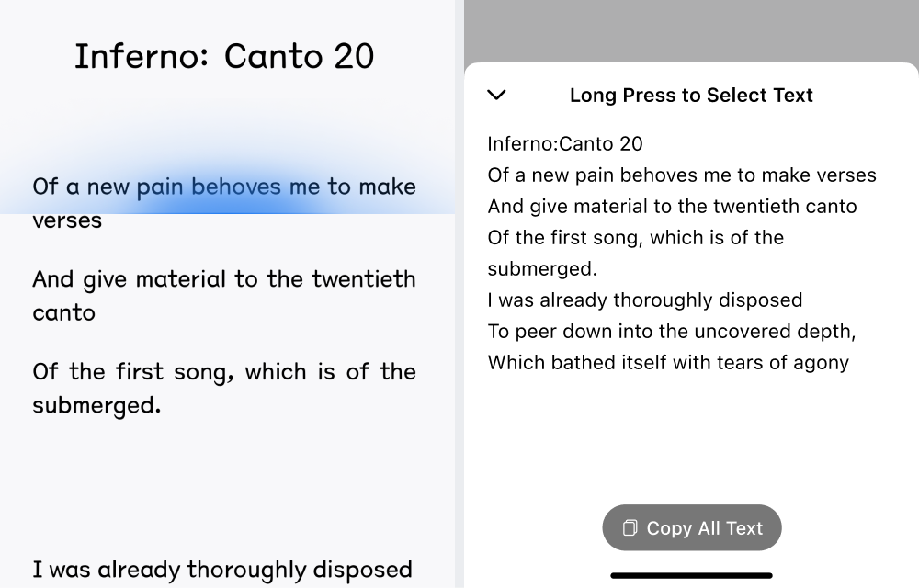Click extracted line 'Which bathed itself with tears'
The image size is (919, 588).
click(668, 363)
